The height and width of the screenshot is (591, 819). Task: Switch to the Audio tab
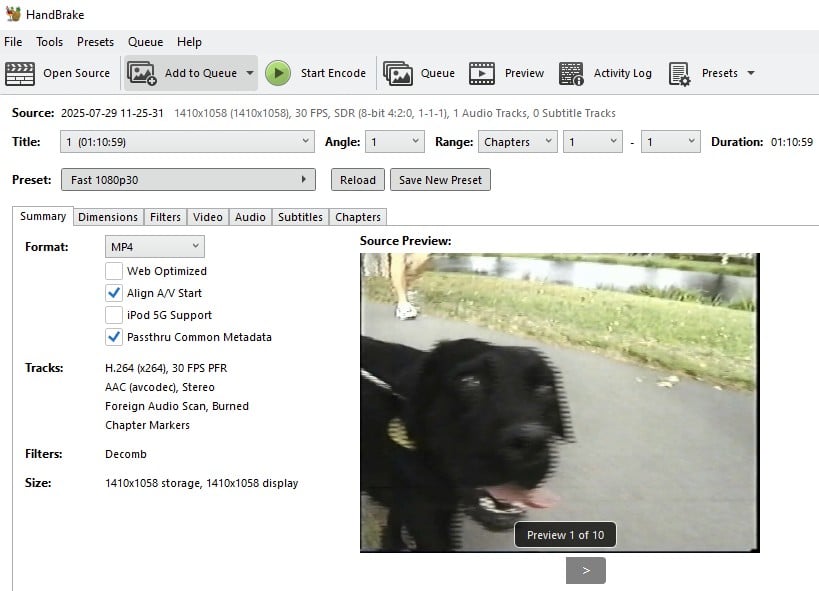click(x=250, y=217)
